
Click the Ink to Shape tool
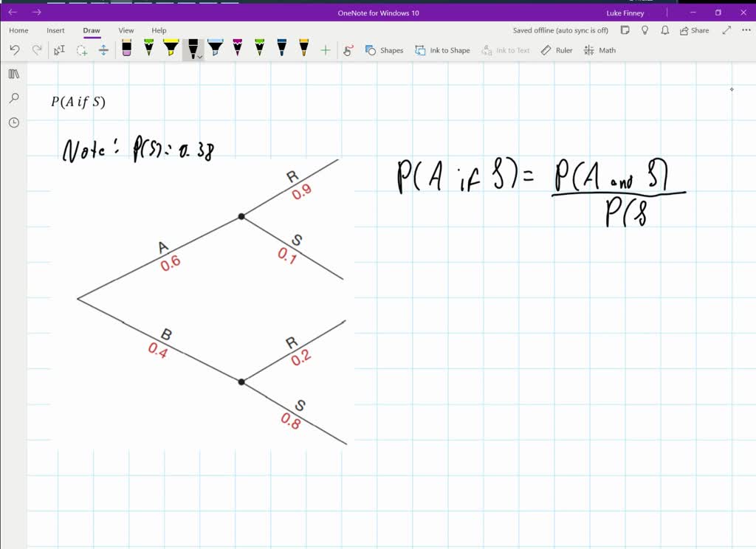tap(442, 49)
